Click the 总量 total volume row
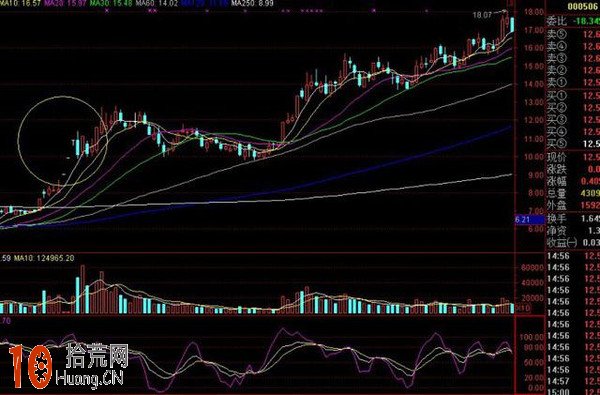This screenshot has height=395, width=600. 573,193
